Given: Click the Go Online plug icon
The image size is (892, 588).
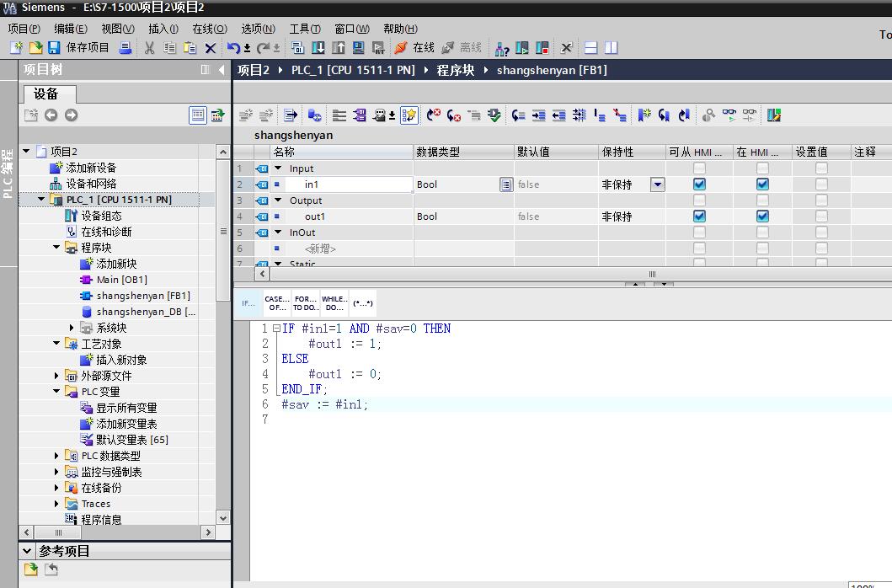Looking at the screenshot, I should coord(401,48).
